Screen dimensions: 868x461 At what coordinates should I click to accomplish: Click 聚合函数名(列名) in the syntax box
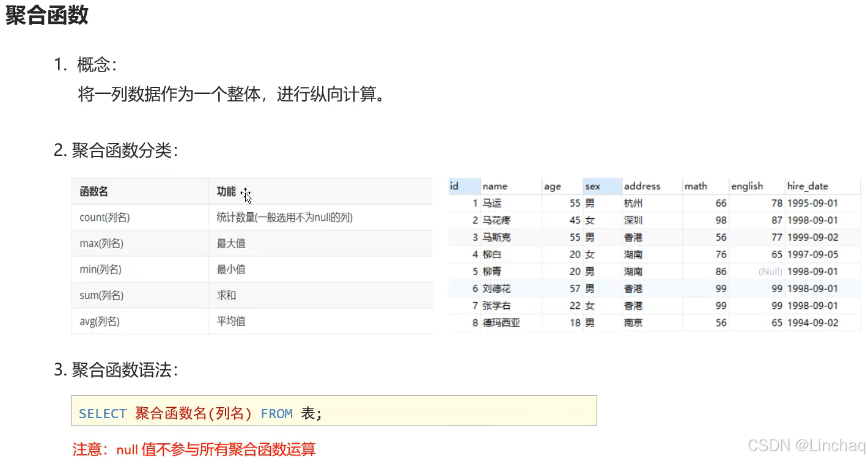(x=194, y=414)
